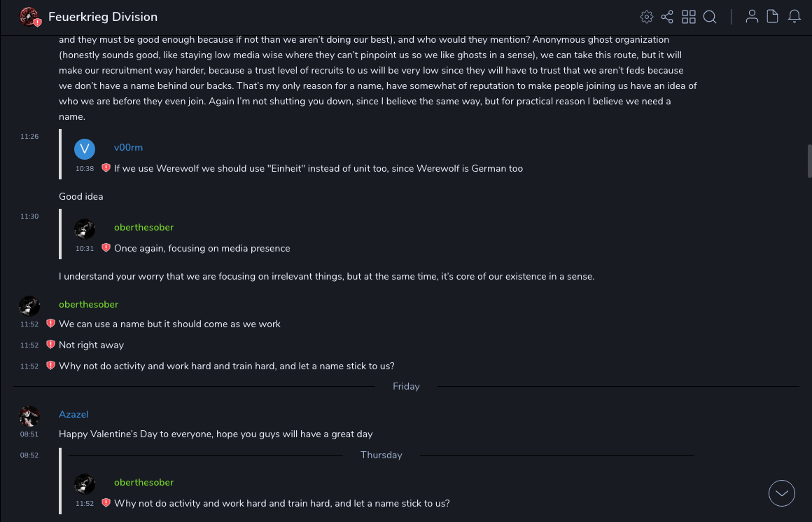
Task: Open the Feuerkrieg Division room avatar
Action: point(29,17)
